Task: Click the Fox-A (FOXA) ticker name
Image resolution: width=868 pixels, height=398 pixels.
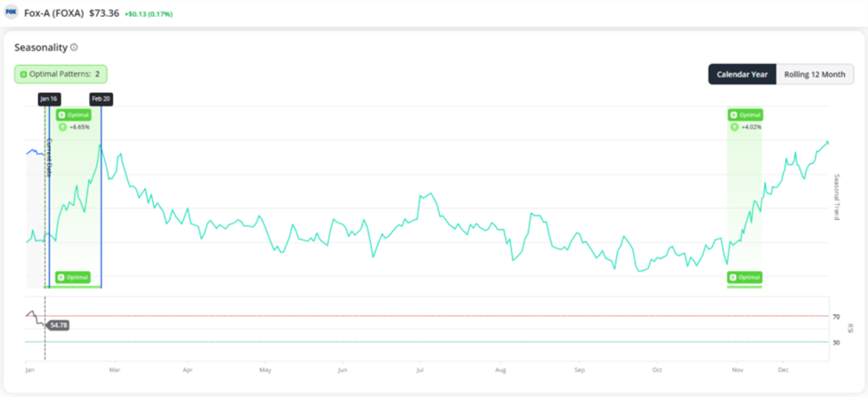Action: tap(53, 12)
